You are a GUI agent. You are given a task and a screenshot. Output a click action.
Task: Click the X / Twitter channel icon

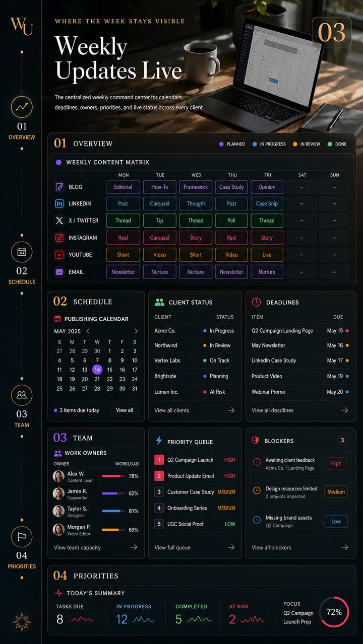(x=59, y=221)
